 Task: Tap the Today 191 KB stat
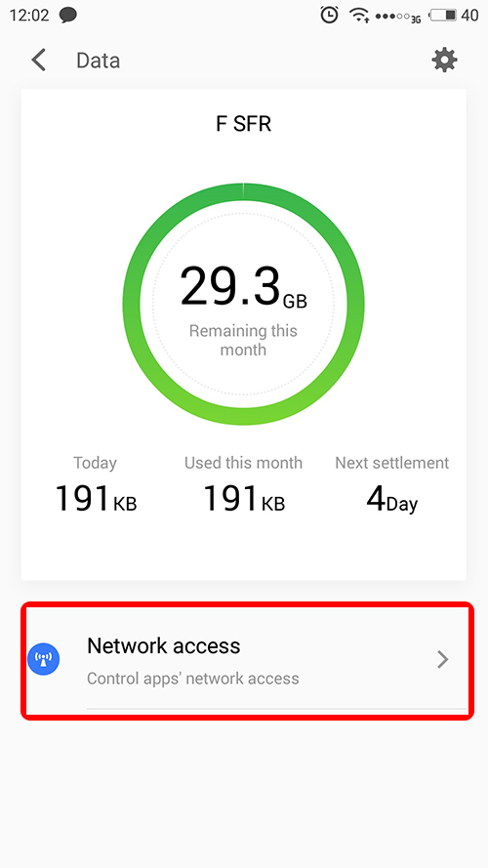[96, 484]
